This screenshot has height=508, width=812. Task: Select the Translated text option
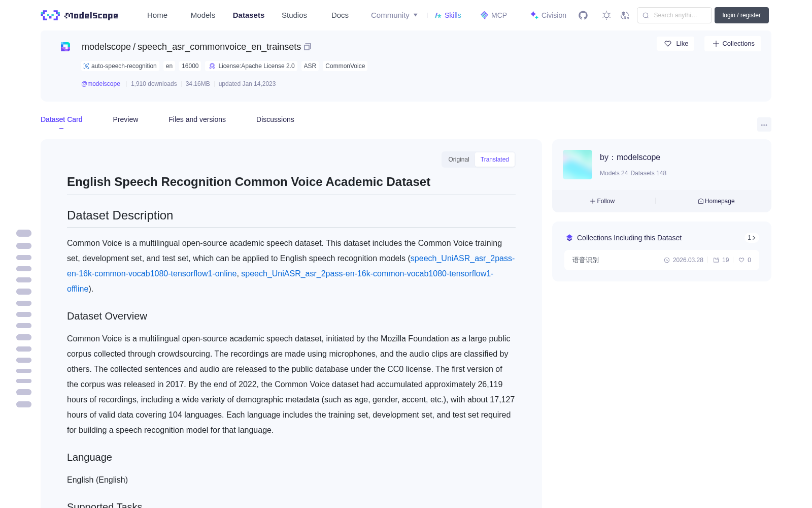[x=494, y=160]
